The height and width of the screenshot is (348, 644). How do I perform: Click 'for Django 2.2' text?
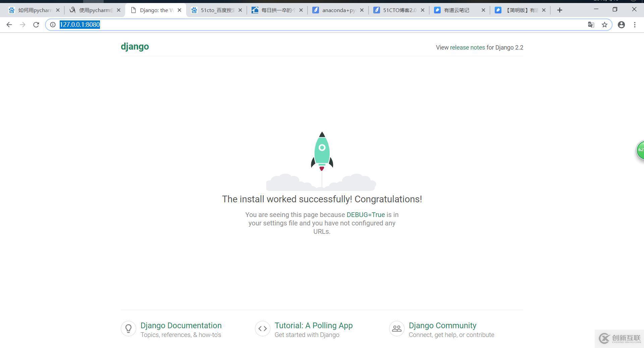(505, 48)
